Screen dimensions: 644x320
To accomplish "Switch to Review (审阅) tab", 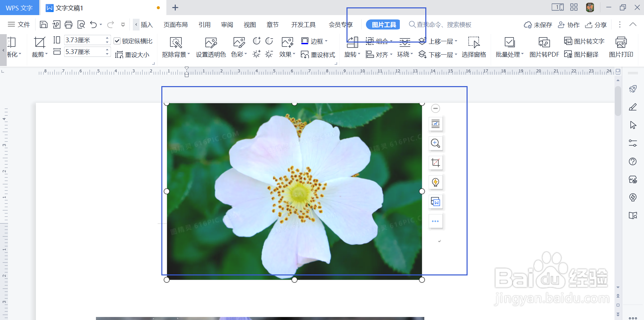I will tap(227, 24).
